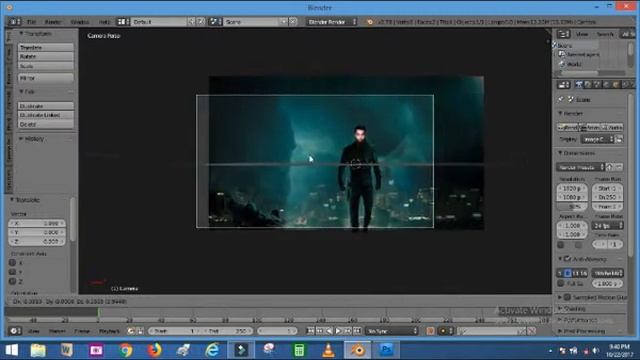The height and width of the screenshot is (360, 640).
Task: Open the outliner editor type icon
Action: pyautogui.click(x=564, y=35)
